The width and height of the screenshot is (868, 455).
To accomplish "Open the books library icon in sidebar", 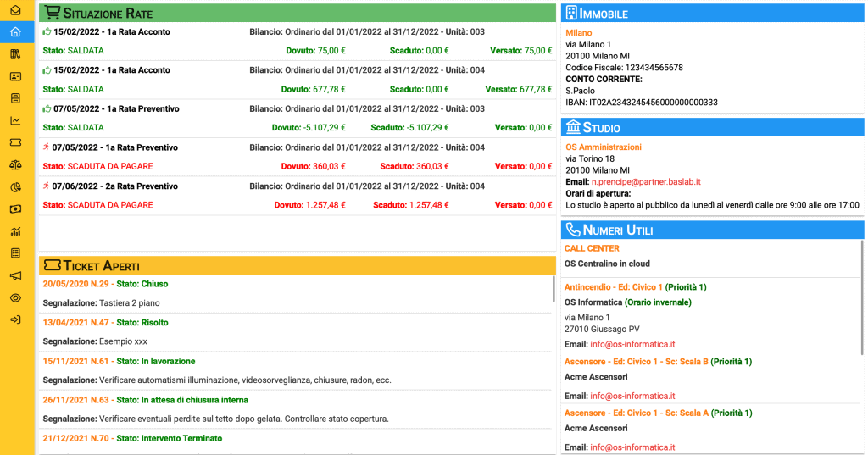I will 15,54.
